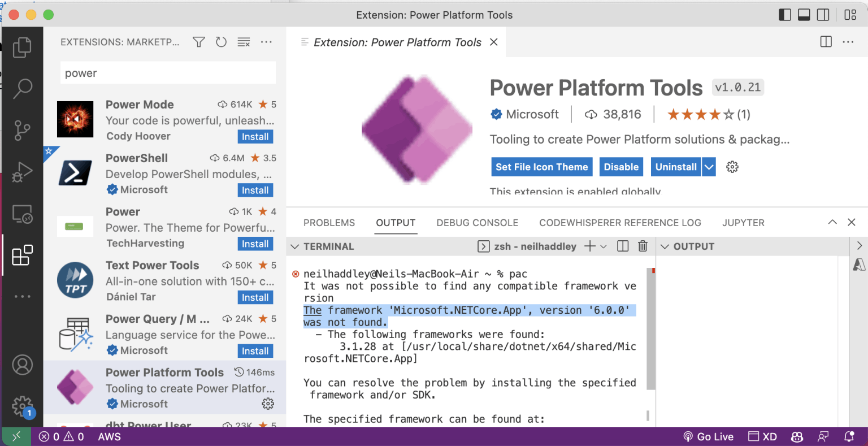Kill the terminal with trash icon

[x=643, y=246]
